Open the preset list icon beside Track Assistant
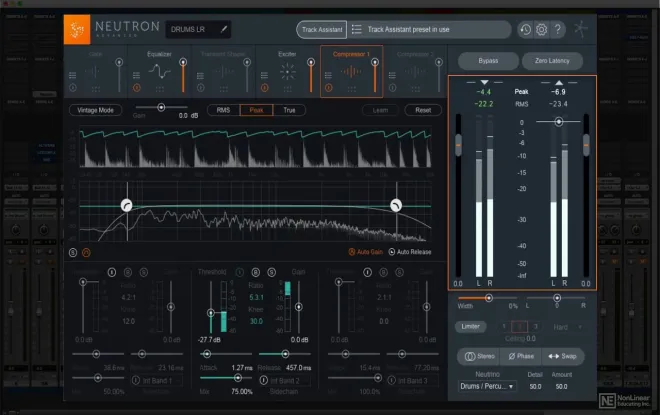This screenshot has height=415, width=660. [357, 29]
